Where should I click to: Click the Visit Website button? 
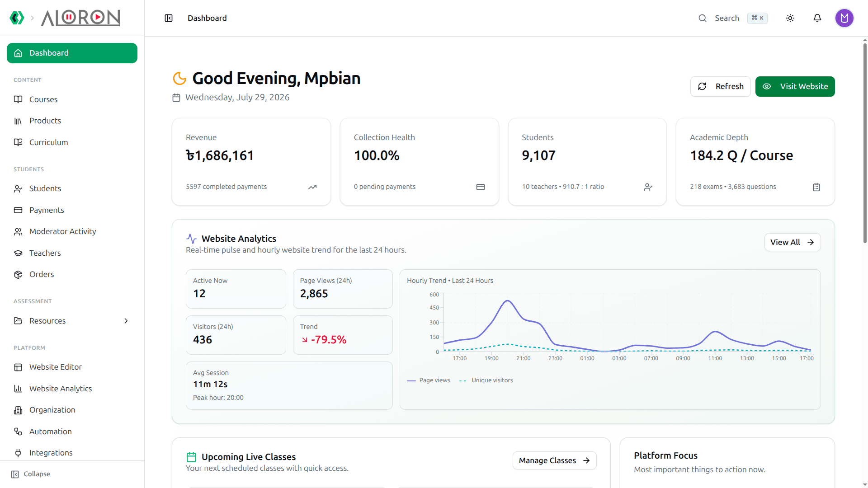795,86
